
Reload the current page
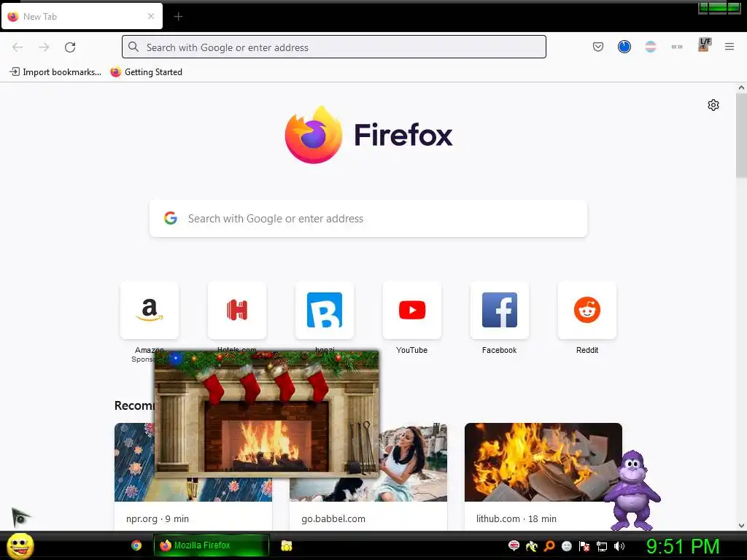pos(70,47)
